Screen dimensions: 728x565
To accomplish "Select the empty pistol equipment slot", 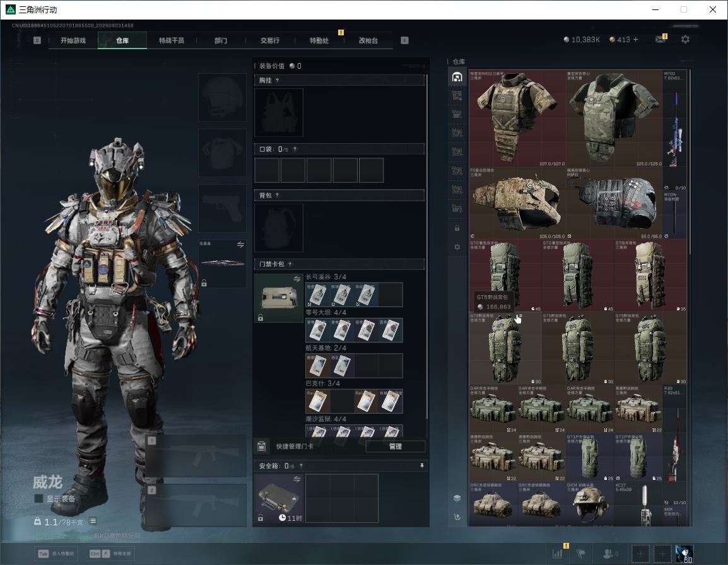I will 223,209.
